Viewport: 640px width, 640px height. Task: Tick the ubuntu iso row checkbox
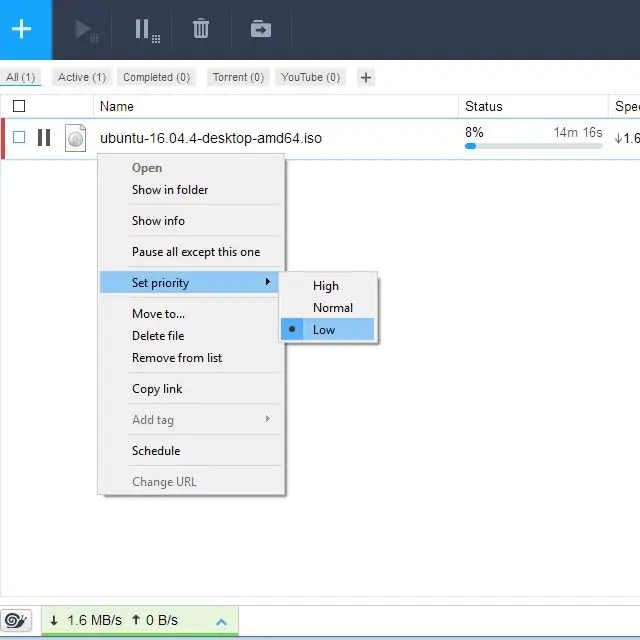[19, 137]
